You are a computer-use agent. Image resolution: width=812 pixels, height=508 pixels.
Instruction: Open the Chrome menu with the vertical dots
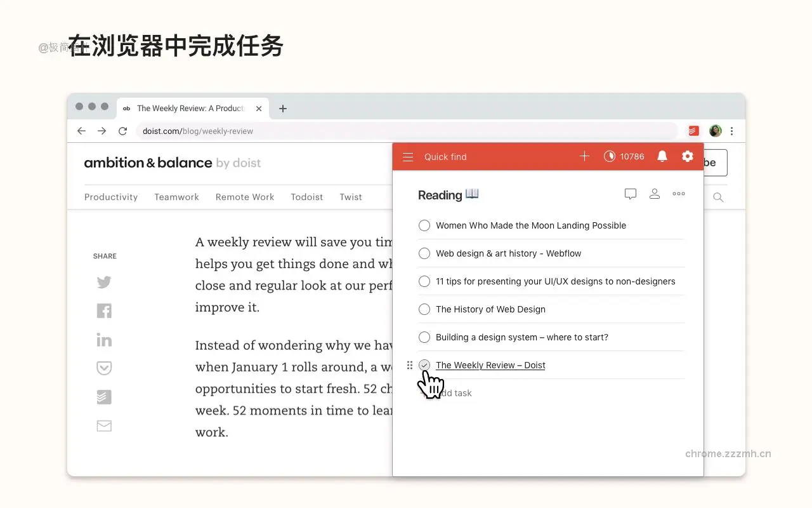[732, 131]
